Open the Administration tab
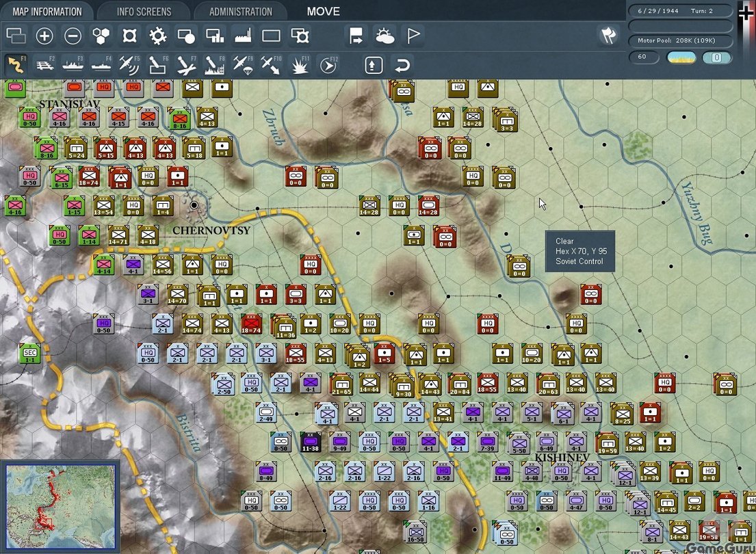The width and height of the screenshot is (756, 554). coord(241,11)
